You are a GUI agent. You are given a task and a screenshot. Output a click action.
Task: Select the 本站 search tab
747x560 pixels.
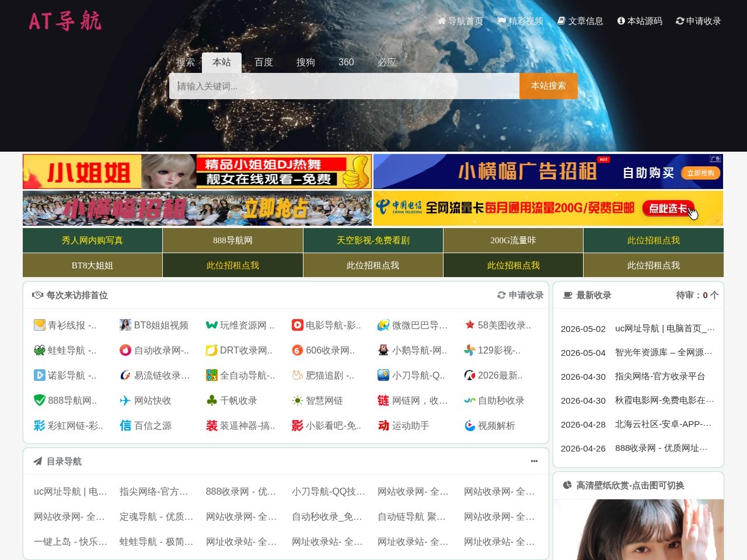pos(222,62)
